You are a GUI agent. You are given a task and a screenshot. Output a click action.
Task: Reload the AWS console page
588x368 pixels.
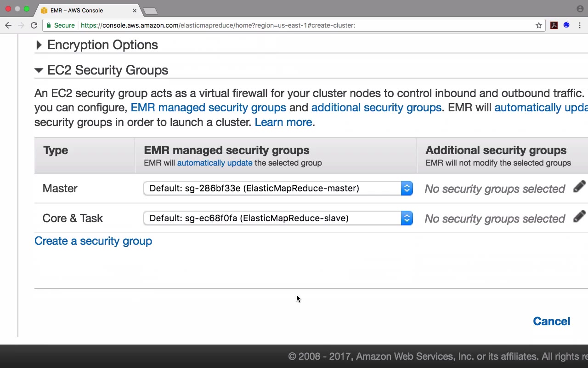(34, 25)
